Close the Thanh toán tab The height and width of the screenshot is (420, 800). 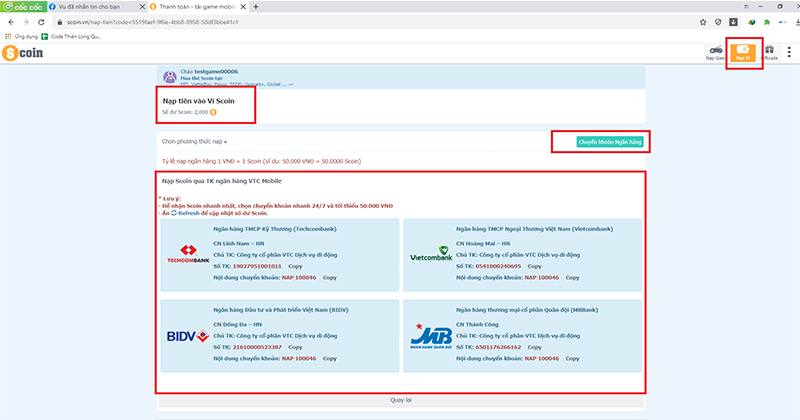click(243, 7)
